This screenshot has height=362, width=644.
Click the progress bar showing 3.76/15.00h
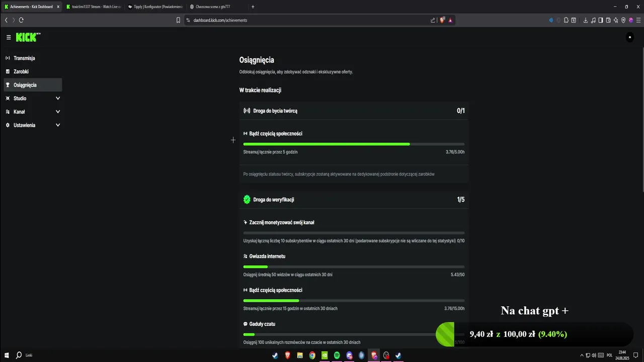354,301
